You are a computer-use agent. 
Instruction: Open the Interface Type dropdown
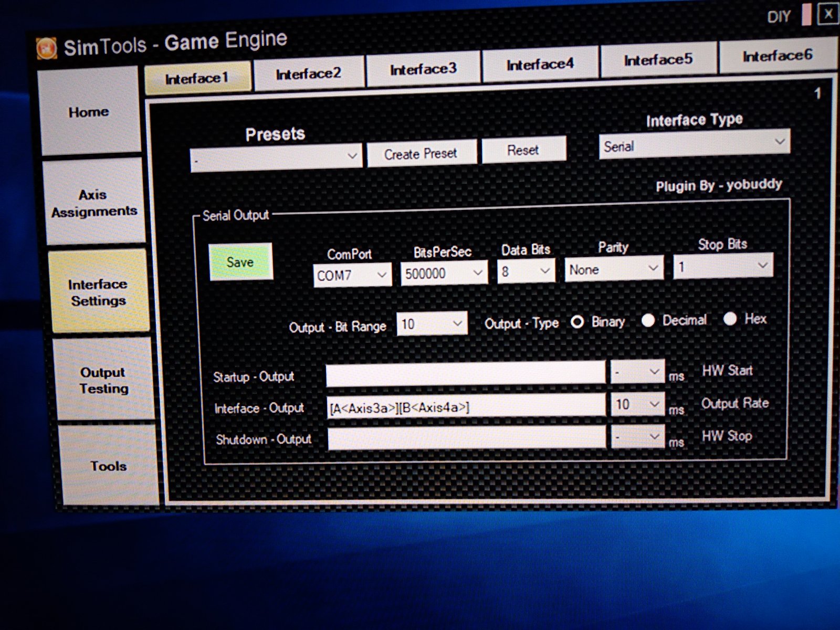[694, 144]
